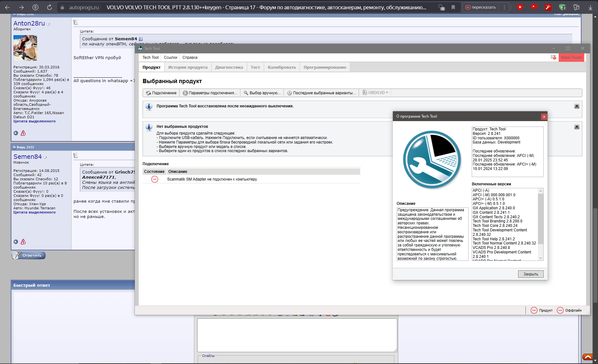Screen dimensions: 598x364
Task: Click 'Цитата выделенного' under Anton28ru
Action: (x=35, y=121)
